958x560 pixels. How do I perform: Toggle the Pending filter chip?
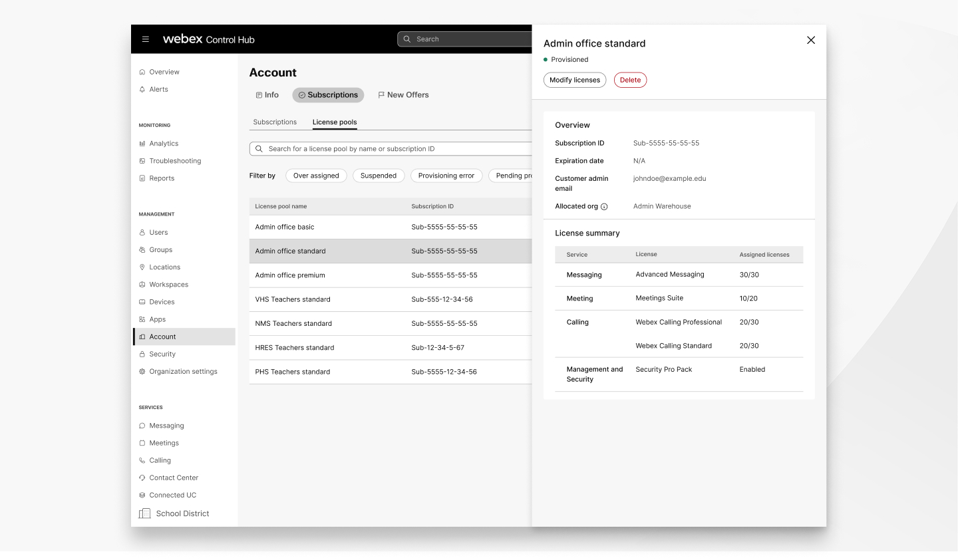click(x=511, y=176)
